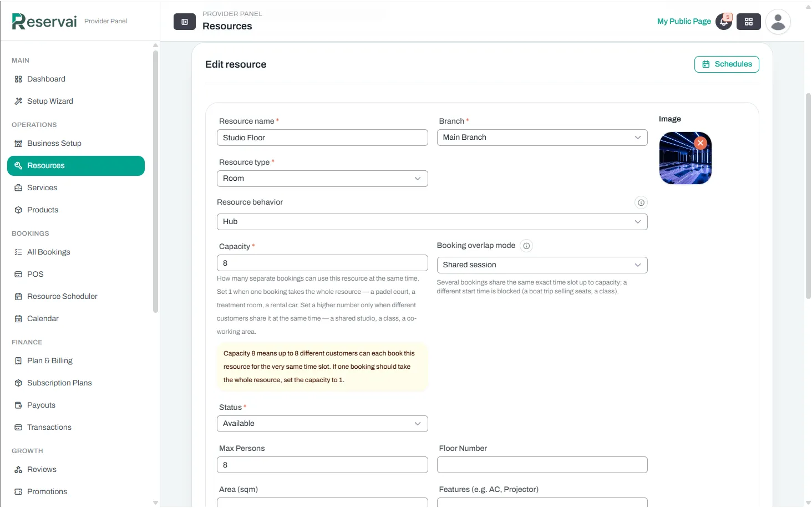Open the Resource behavior Hub dropdown
812x508 pixels.
click(432, 222)
